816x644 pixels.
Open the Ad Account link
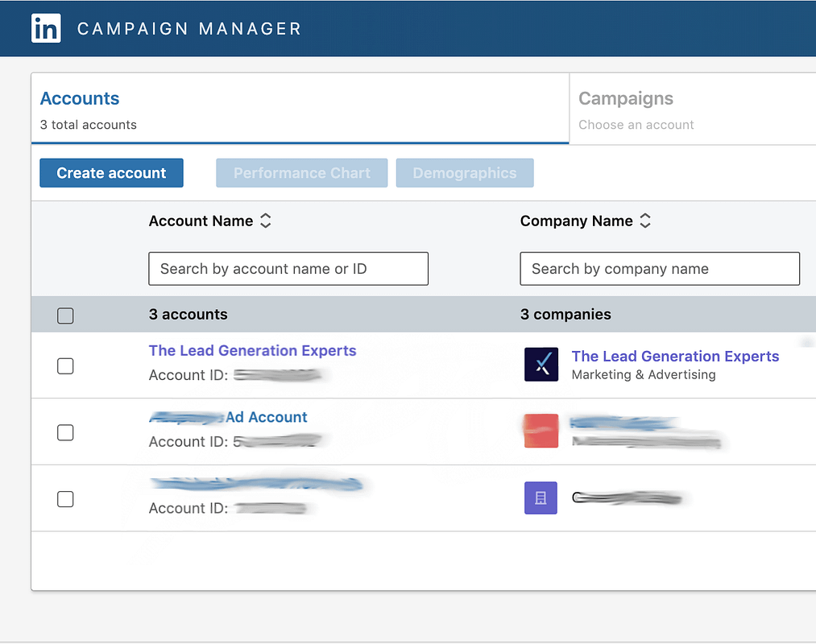point(229,417)
